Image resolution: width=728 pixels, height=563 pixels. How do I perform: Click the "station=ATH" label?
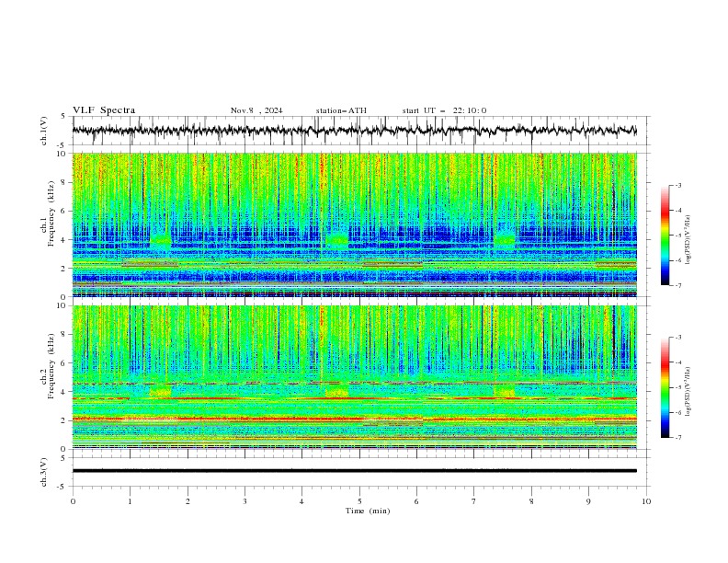pyautogui.click(x=341, y=110)
